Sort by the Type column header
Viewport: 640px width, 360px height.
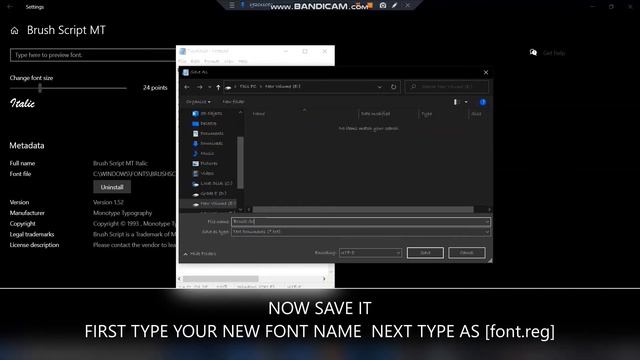click(x=427, y=114)
